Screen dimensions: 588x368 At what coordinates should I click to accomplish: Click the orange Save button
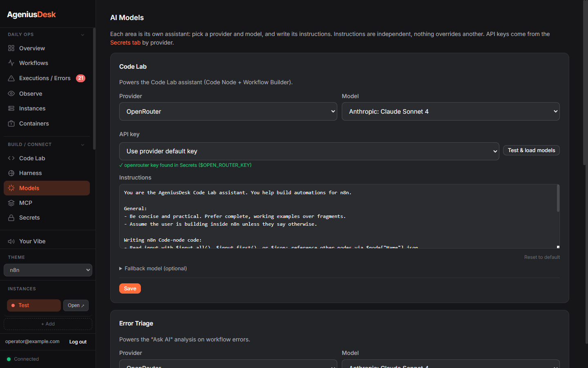130,289
